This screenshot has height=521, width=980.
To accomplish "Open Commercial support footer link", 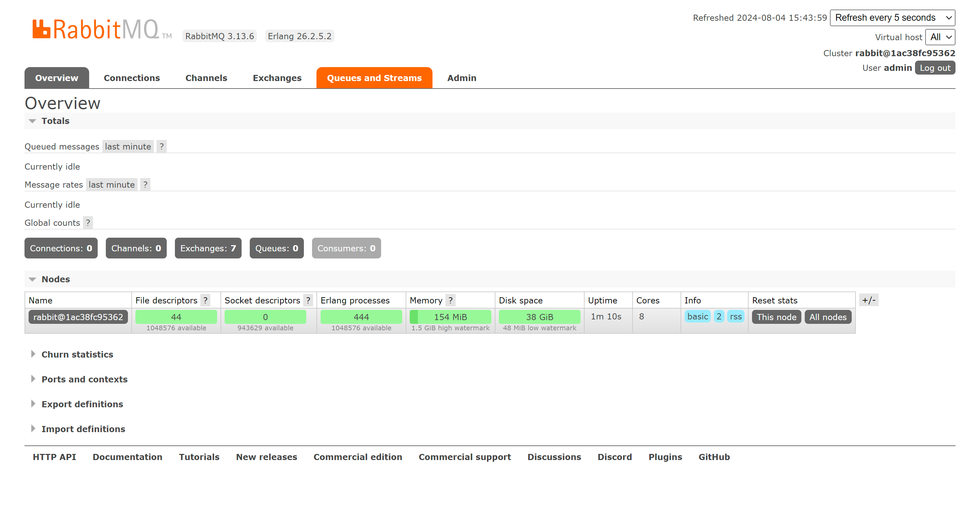I will (465, 457).
